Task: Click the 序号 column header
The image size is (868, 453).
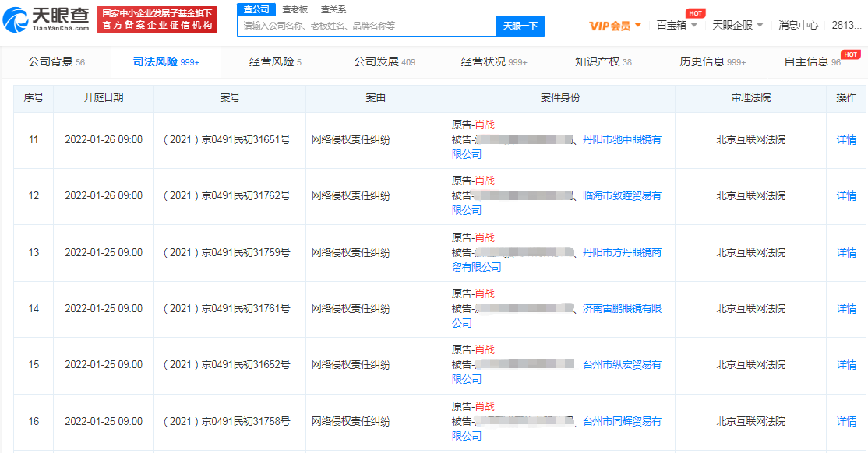Action: tap(34, 98)
